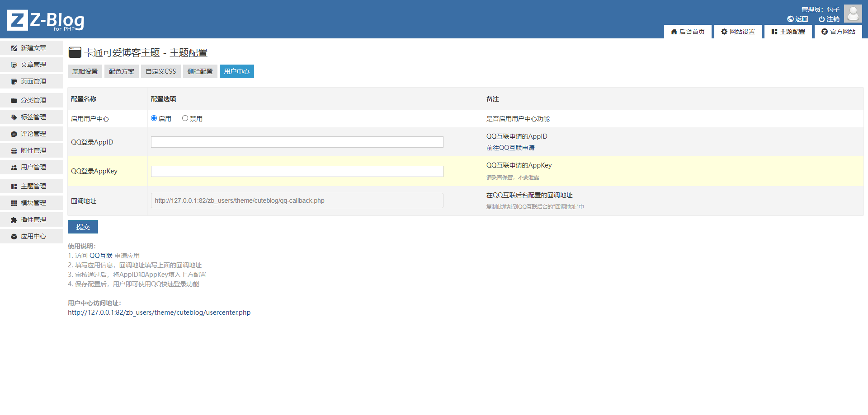Open the 前往QQ互联申请 link
The width and height of the screenshot is (868, 415).
[510, 148]
